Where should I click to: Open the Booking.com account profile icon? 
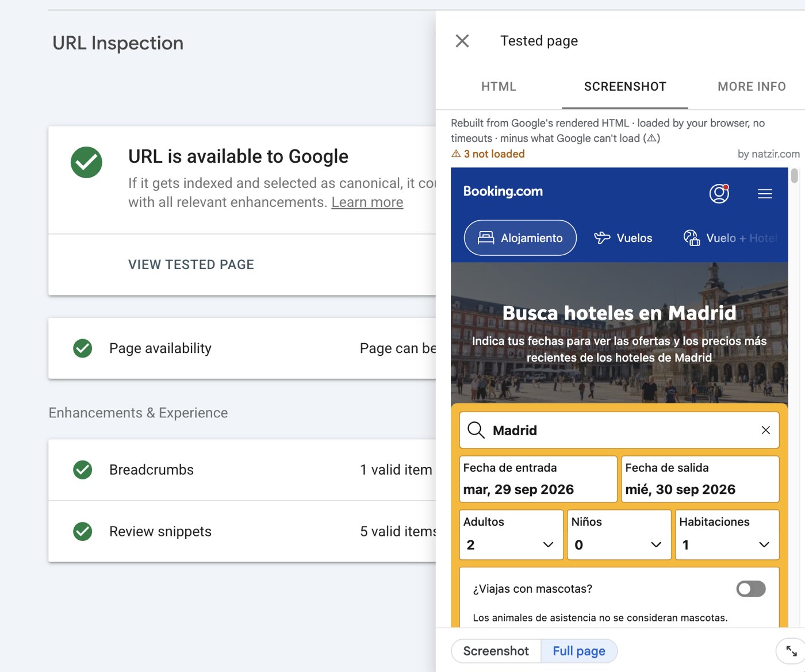(719, 194)
